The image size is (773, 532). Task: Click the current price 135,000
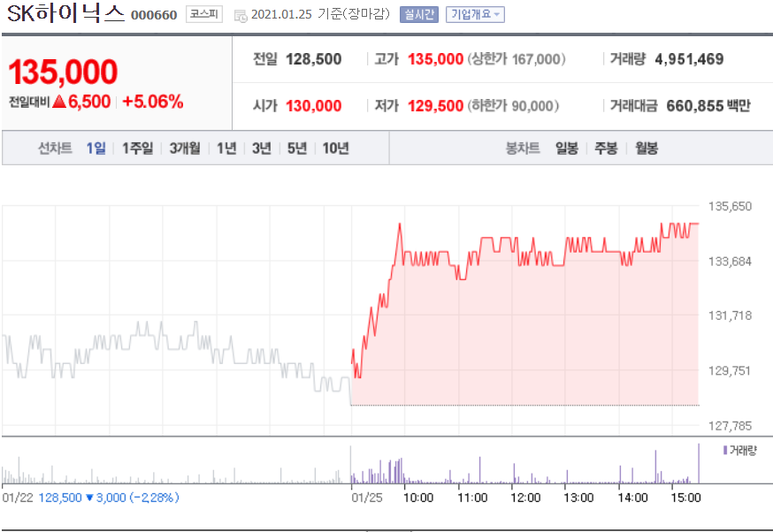click(x=63, y=72)
